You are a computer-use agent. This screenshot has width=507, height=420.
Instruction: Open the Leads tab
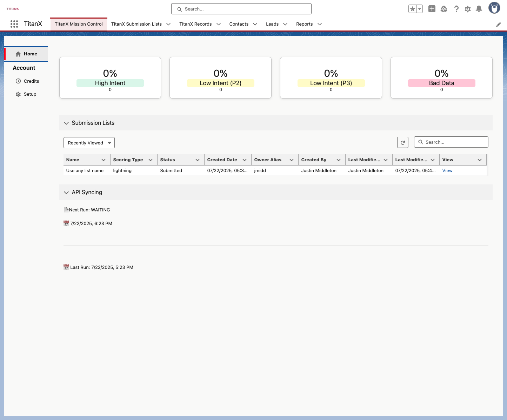pos(272,24)
